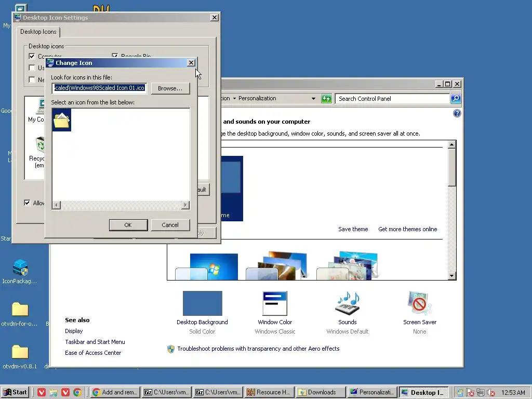Screen dimensions: 532x399
Task: Click OK in the Change Icon dialog
Action: click(x=128, y=225)
